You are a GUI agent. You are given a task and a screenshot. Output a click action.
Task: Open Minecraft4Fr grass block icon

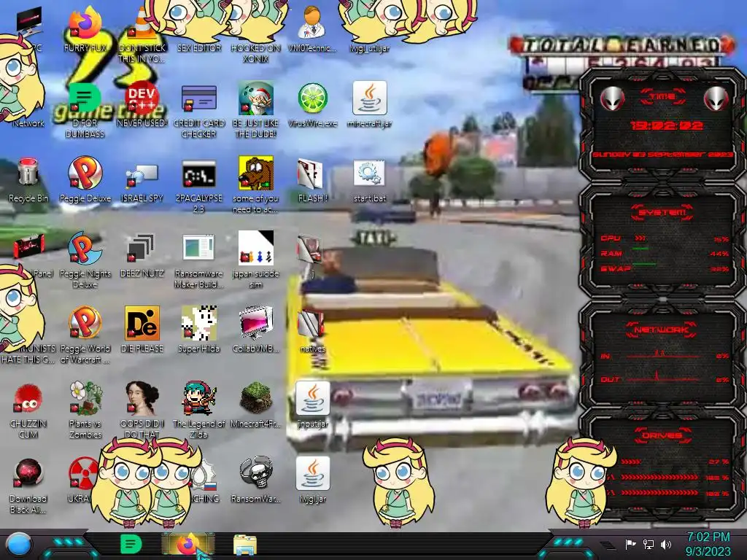click(256, 404)
